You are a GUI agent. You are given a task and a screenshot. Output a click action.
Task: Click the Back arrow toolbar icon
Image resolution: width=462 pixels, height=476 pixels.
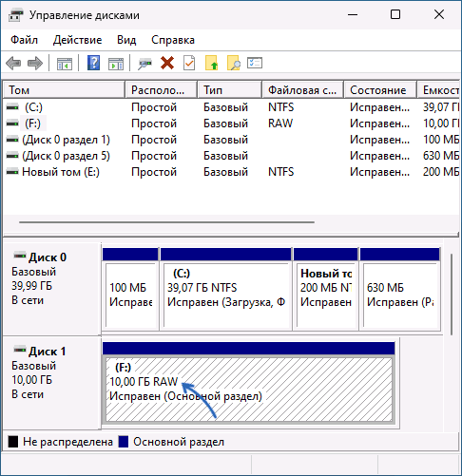click(13, 63)
